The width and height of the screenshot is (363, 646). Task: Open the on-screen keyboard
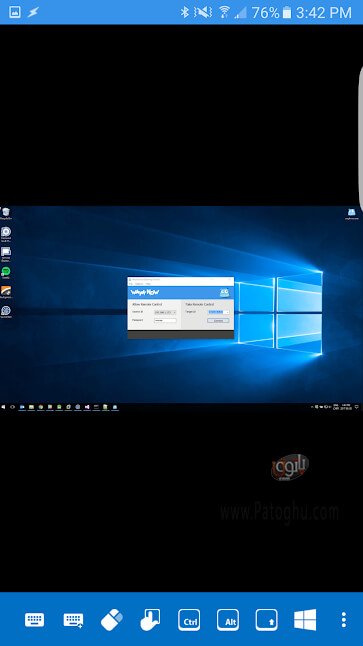(34, 620)
